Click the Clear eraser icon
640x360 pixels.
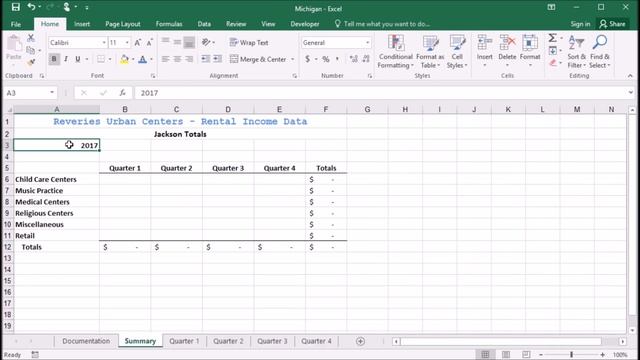[x=553, y=63]
